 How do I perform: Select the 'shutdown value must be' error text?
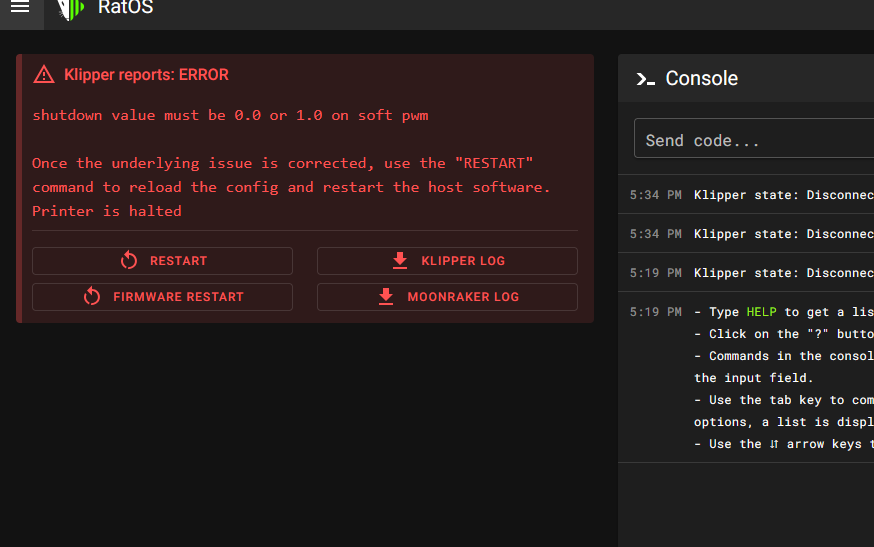click(230, 115)
